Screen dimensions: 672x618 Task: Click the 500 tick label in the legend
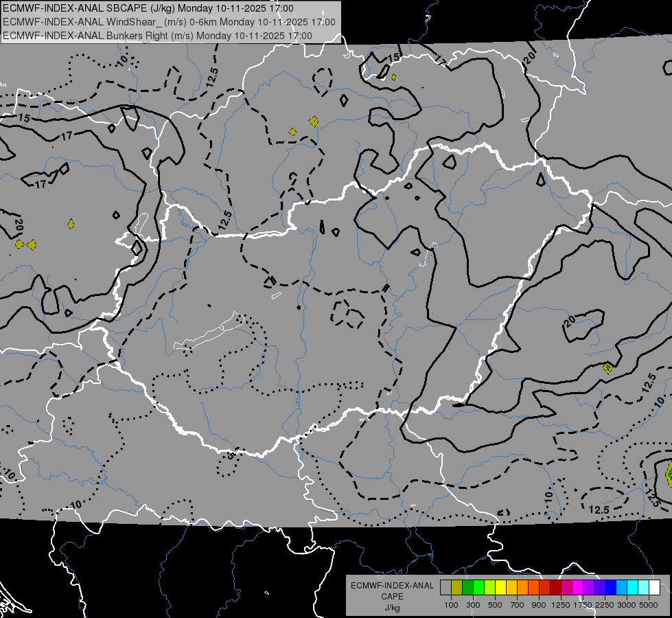[x=495, y=605]
